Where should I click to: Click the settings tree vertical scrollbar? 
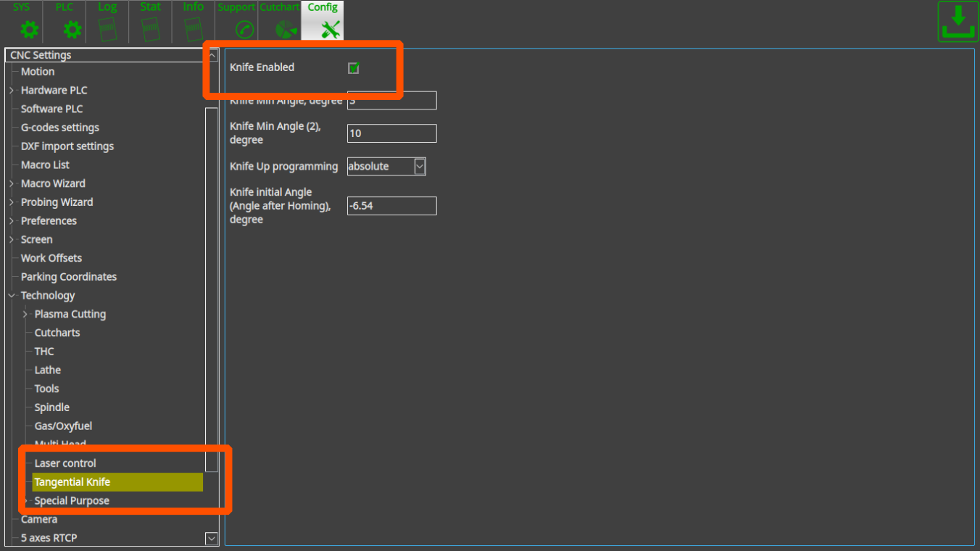click(x=211, y=290)
